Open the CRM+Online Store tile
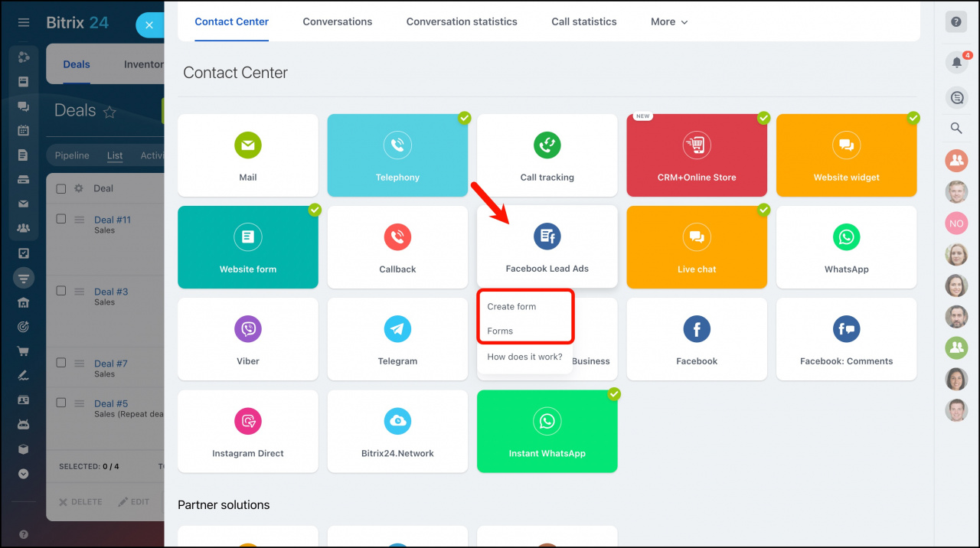980x548 pixels. pyautogui.click(x=697, y=155)
